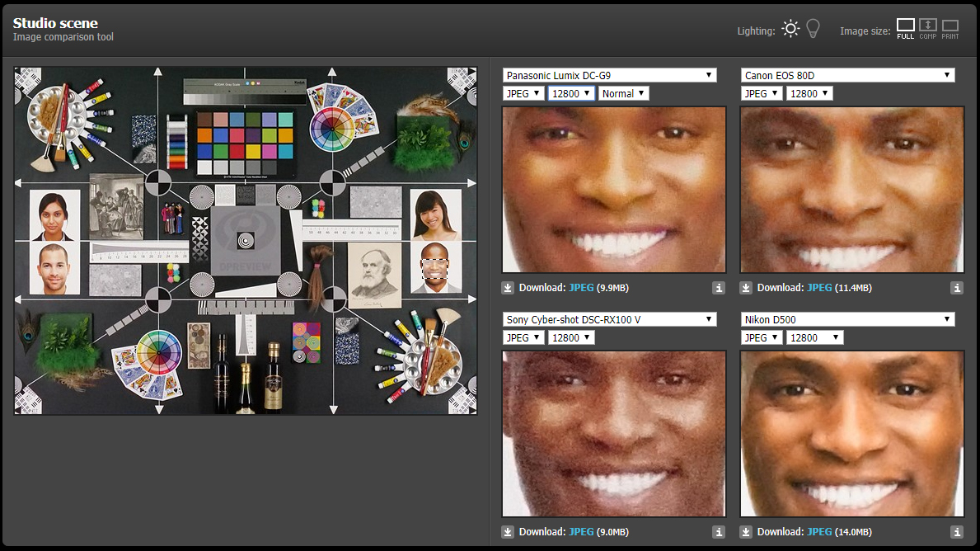Click the bottom-right paint palette in scene
Viewport: 980px width, 551px height.
432,364
